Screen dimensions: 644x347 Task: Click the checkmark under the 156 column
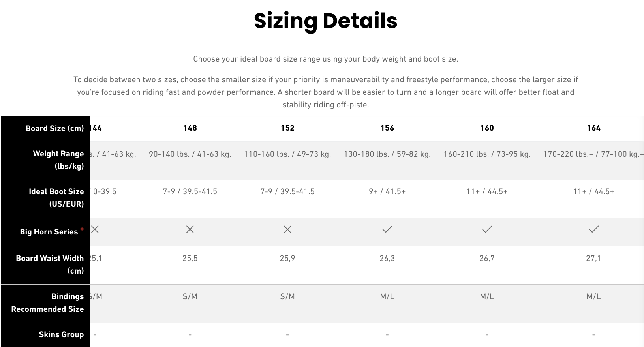click(387, 229)
